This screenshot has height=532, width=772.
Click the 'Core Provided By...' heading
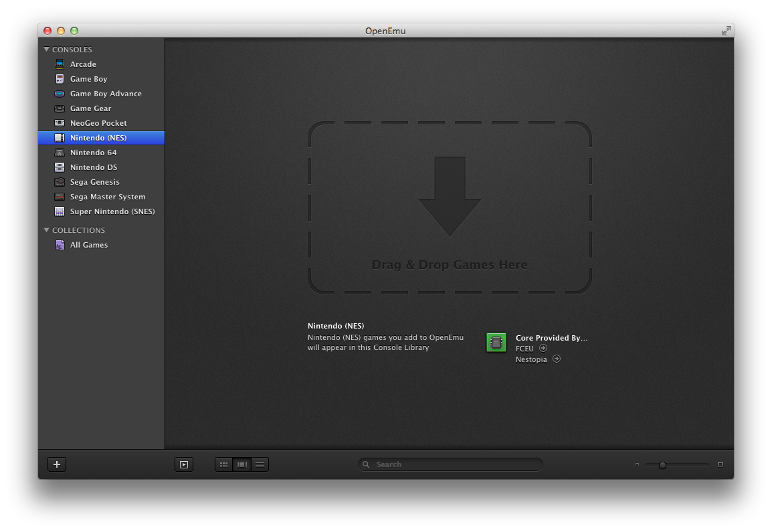(x=551, y=338)
